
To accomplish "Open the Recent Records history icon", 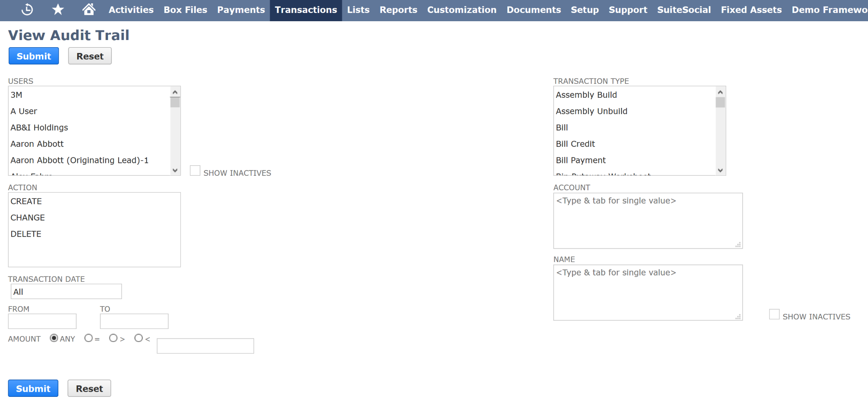I will [27, 10].
